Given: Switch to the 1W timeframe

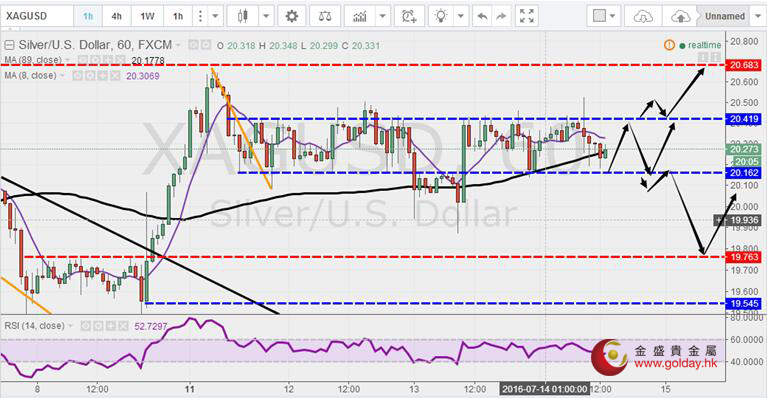Looking at the screenshot, I should point(147,16).
